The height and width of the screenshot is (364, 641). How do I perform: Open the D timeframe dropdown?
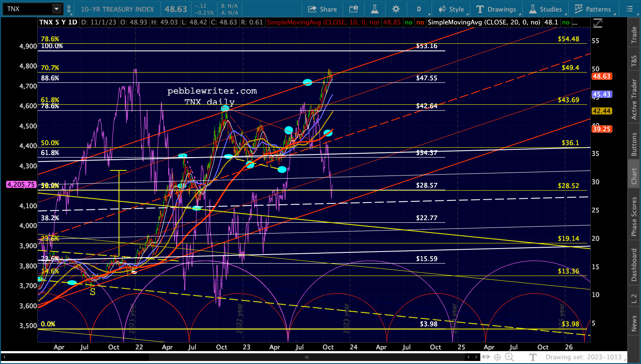419,9
